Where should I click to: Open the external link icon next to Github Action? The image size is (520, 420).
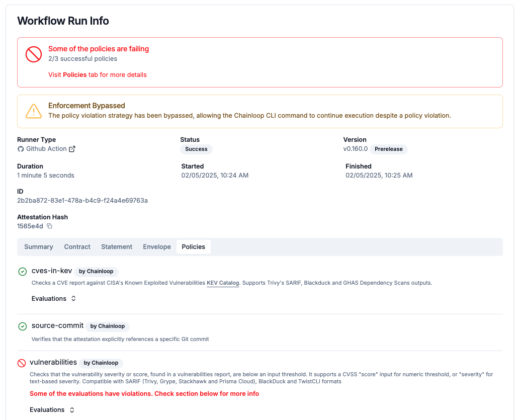pos(72,149)
